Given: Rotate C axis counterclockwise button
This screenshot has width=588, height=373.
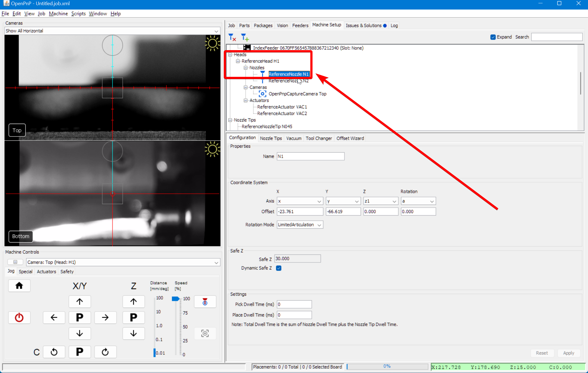Looking at the screenshot, I should [54, 352].
